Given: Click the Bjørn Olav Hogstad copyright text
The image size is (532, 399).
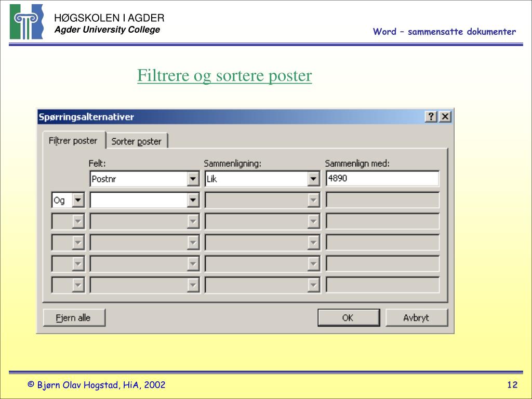Looking at the screenshot, I should [96, 385].
